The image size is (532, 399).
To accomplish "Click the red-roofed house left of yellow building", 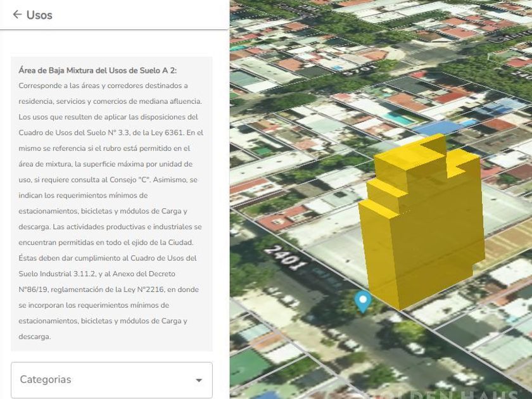I will point(279,218).
